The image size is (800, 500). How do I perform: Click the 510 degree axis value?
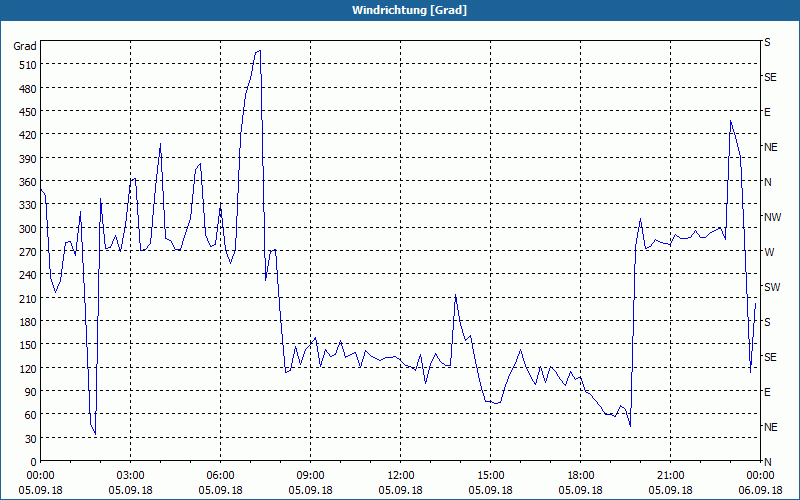pos(28,65)
